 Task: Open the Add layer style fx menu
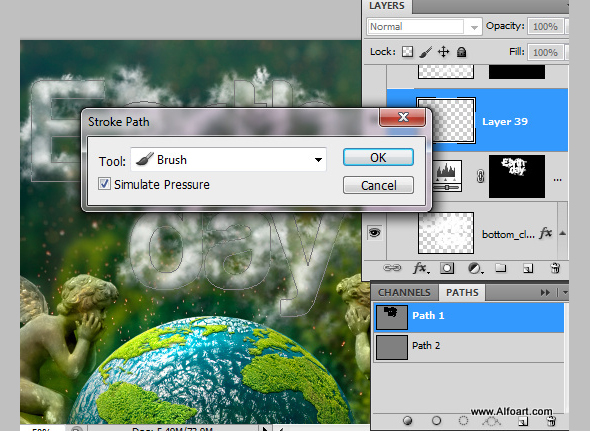[x=420, y=268]
